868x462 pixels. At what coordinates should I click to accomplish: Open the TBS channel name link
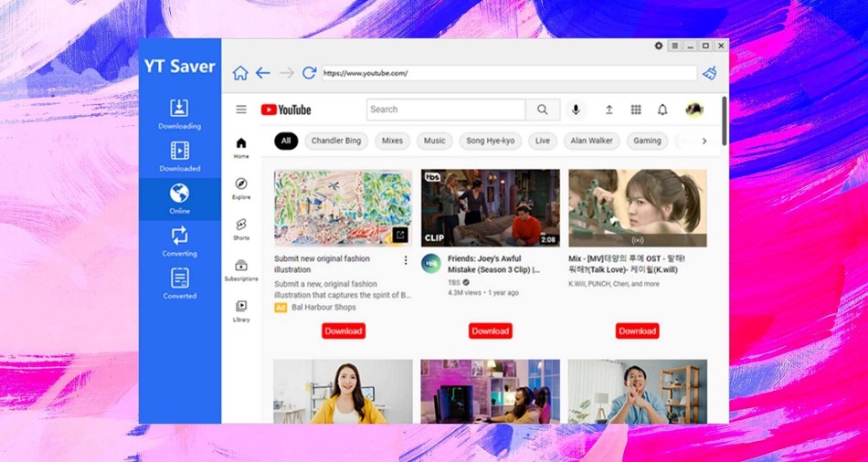click(x=453, y=282)
